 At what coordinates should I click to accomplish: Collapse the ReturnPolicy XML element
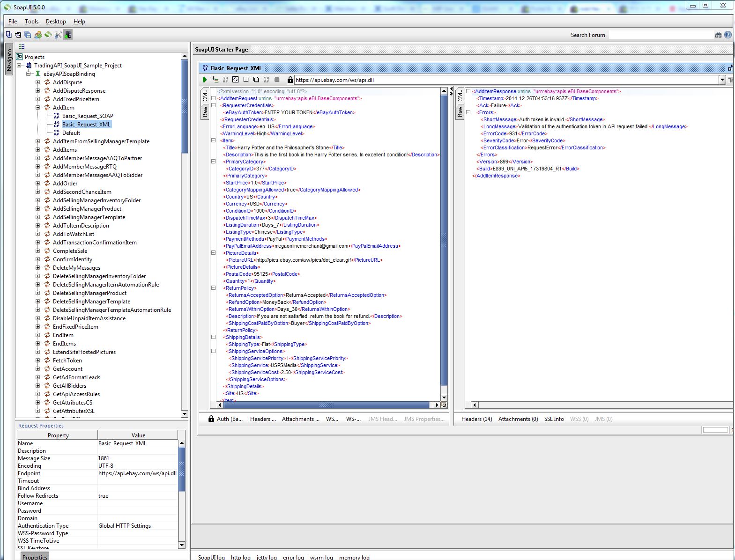[x=213, y=288]
